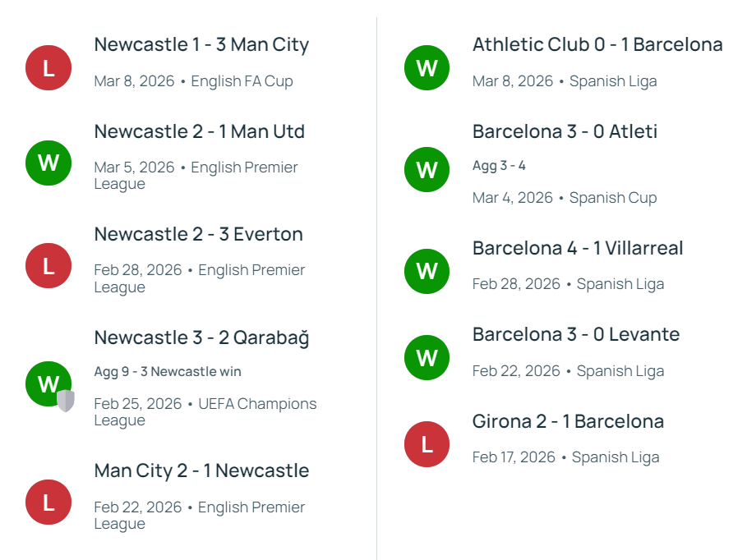Open the Newcastle 1 - 3 Man City result
The height and width of the screenshot is (560, 747).
(201, 44)
